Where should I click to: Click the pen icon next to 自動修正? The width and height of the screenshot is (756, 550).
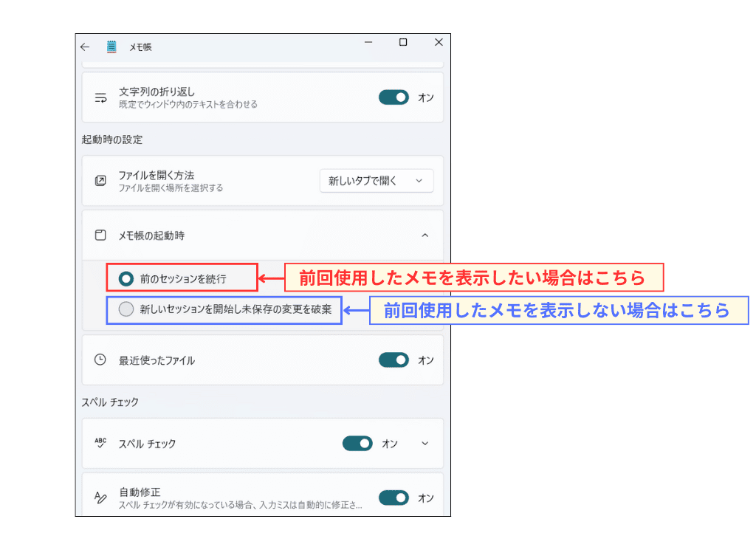(x=101, y=498)
